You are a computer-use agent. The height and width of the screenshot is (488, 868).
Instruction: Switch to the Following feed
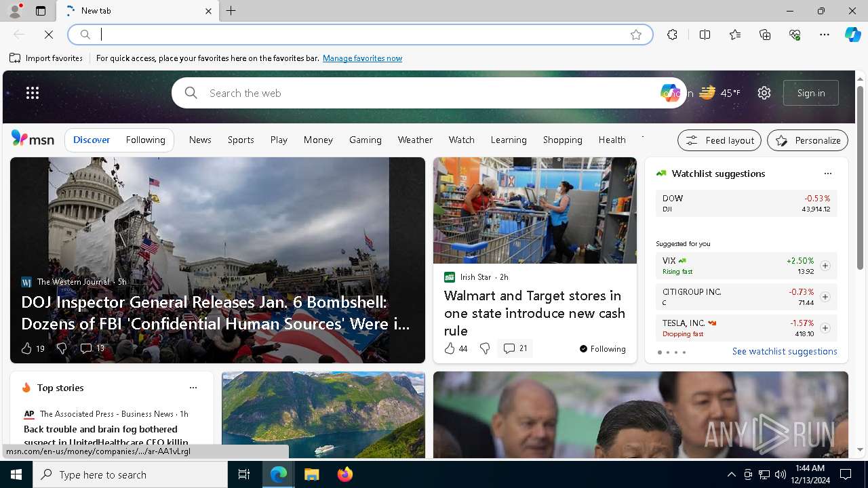pos(146,140)
